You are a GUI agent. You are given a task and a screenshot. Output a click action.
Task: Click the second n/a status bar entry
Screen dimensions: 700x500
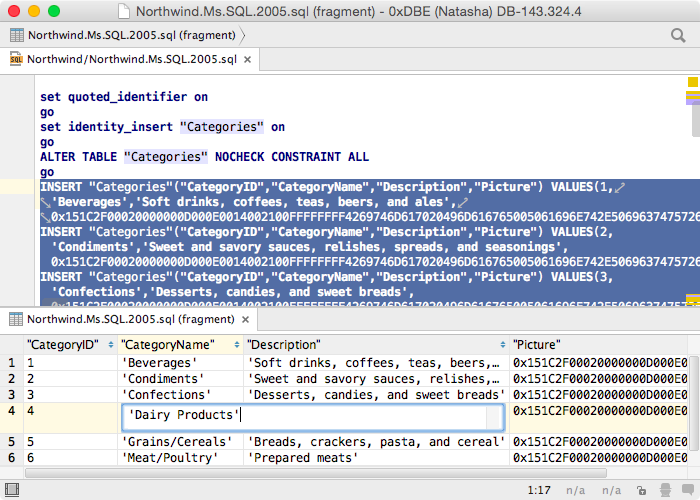(x=611, y=490)
